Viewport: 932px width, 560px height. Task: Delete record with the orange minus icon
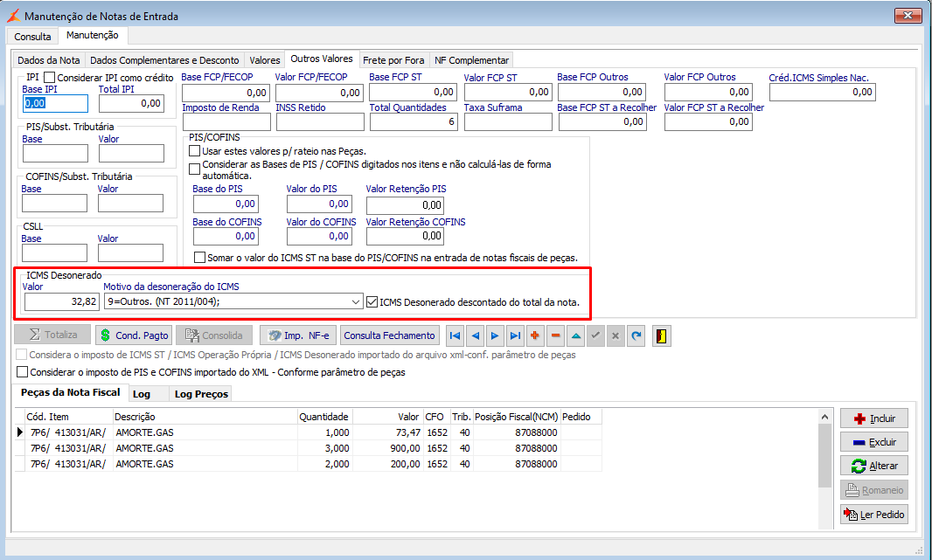(556, 335)
